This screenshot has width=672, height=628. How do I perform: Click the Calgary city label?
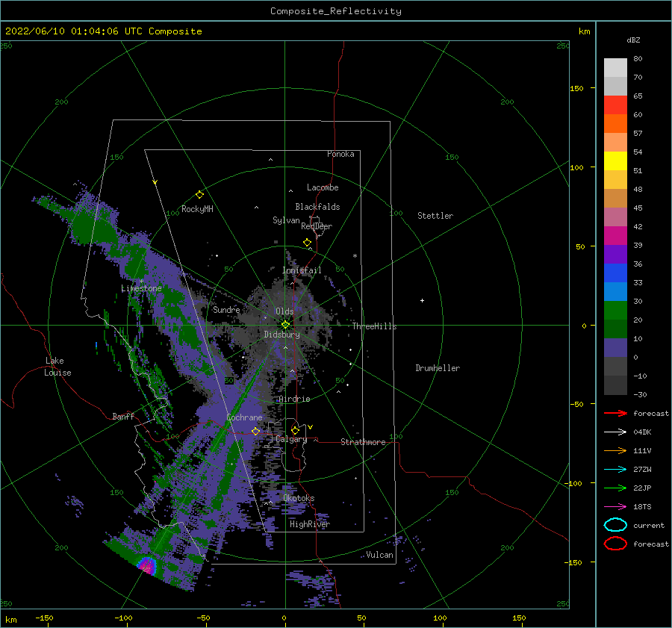click(x=291, y=439)
